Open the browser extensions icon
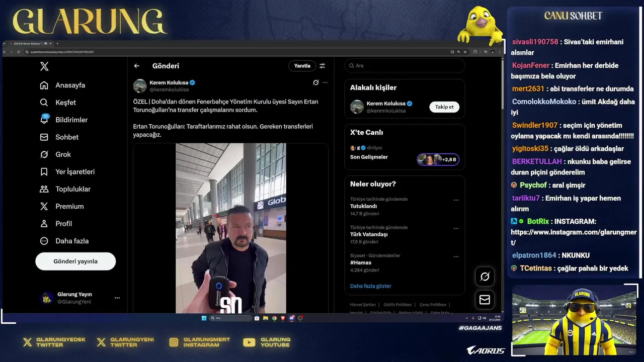This screenshot has height=362, width=644. click(475, 52)
